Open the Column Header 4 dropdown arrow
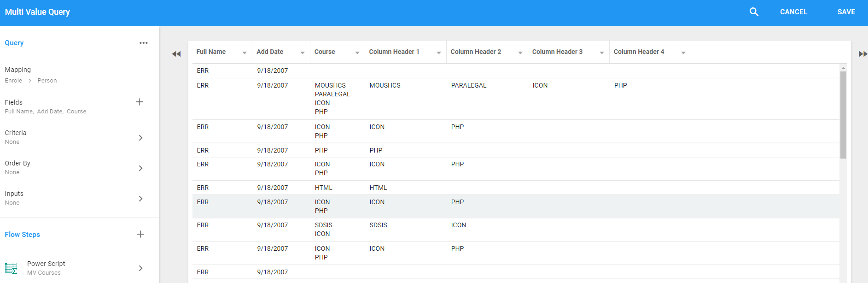The height and width of the screenshot is (283, 868). tap(683, 53)
